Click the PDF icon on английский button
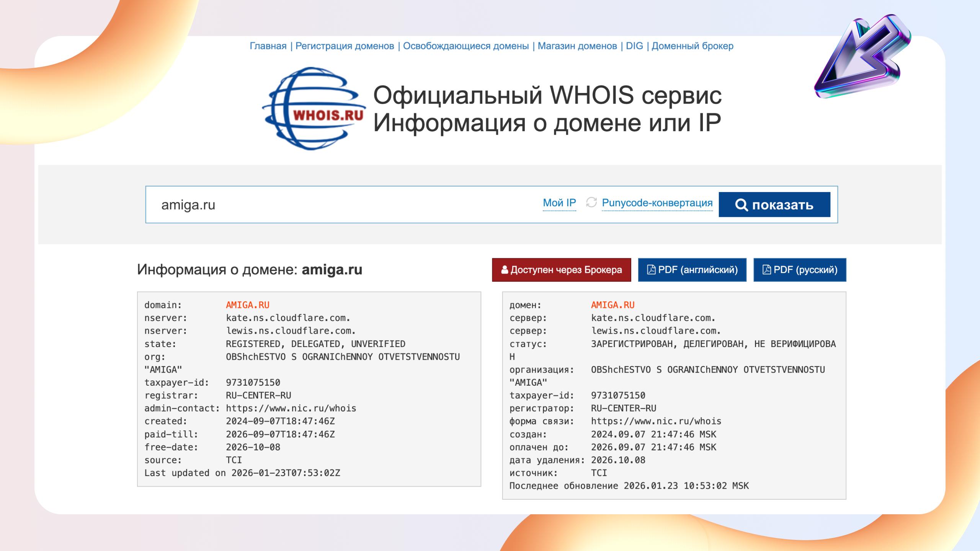 tap(651, 270)
